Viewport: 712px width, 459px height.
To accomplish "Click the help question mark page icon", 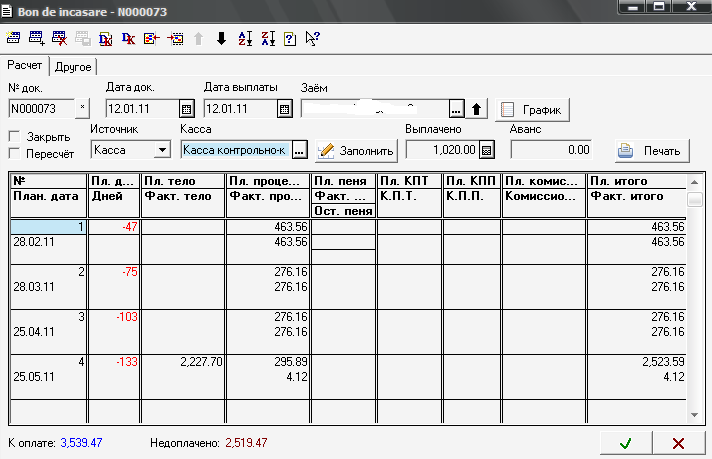I will coord(289,38).
